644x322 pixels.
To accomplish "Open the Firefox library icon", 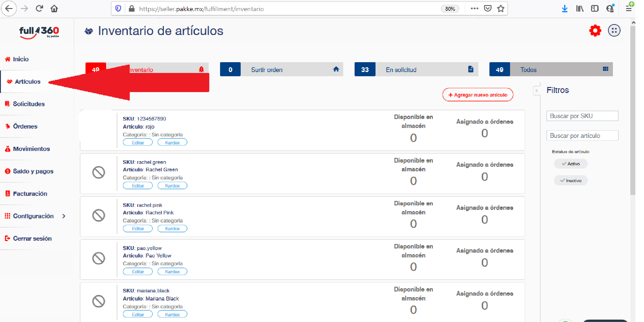I will pyautogui.click(x=579, y=9).
